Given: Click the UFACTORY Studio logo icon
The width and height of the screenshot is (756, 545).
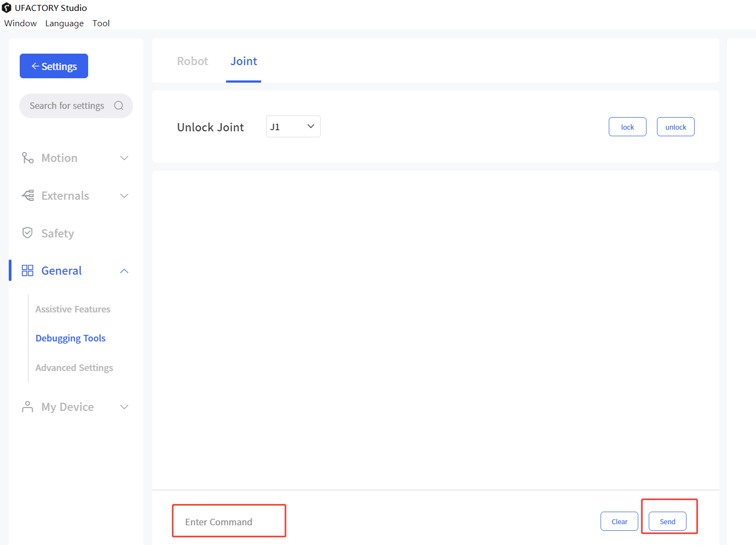Looking at the screenshot, I should click(7, 8).
